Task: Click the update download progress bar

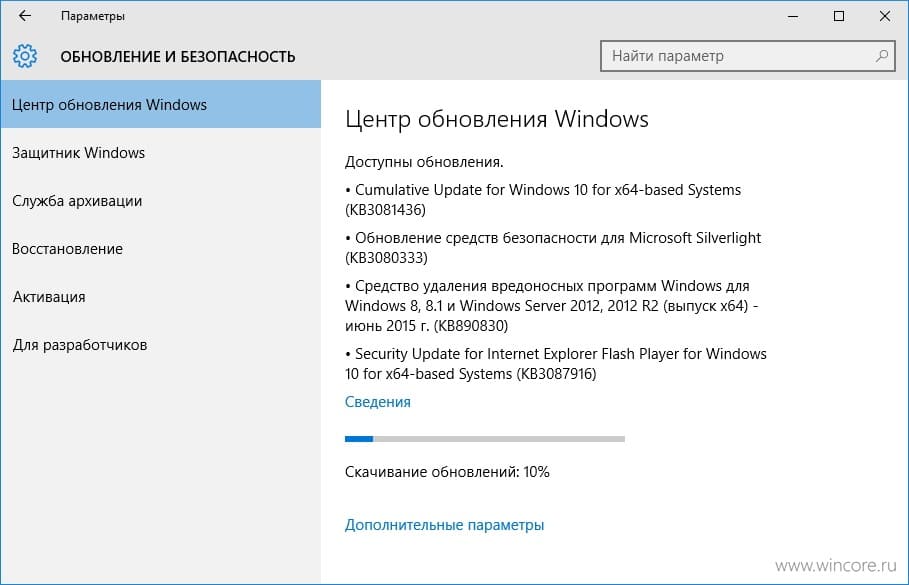Action: pos(485,439)
